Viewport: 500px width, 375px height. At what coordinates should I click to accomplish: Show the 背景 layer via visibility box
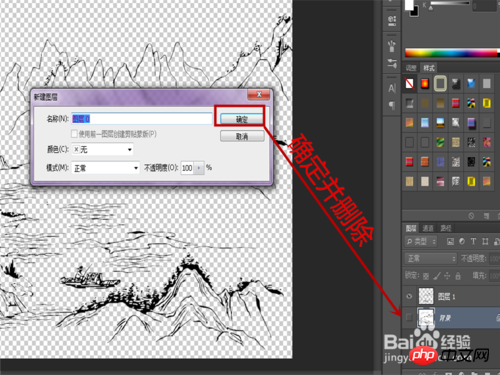coord(409,318)
